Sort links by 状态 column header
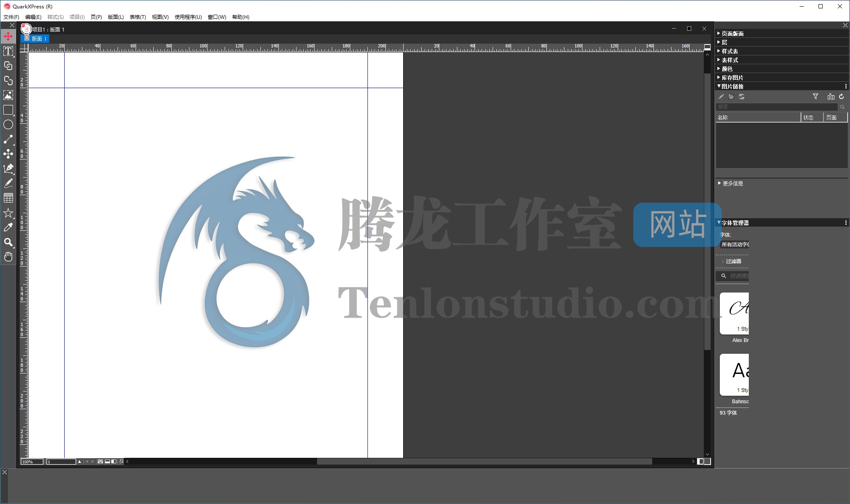This screenshot has height=504, width=850. [812, 118]
